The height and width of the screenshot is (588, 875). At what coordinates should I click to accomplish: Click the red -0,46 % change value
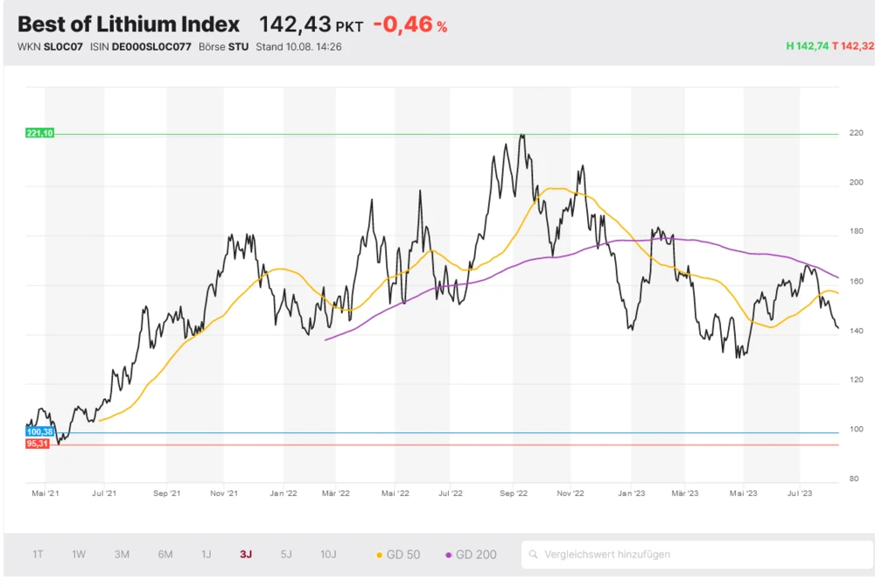click(409, 24)
